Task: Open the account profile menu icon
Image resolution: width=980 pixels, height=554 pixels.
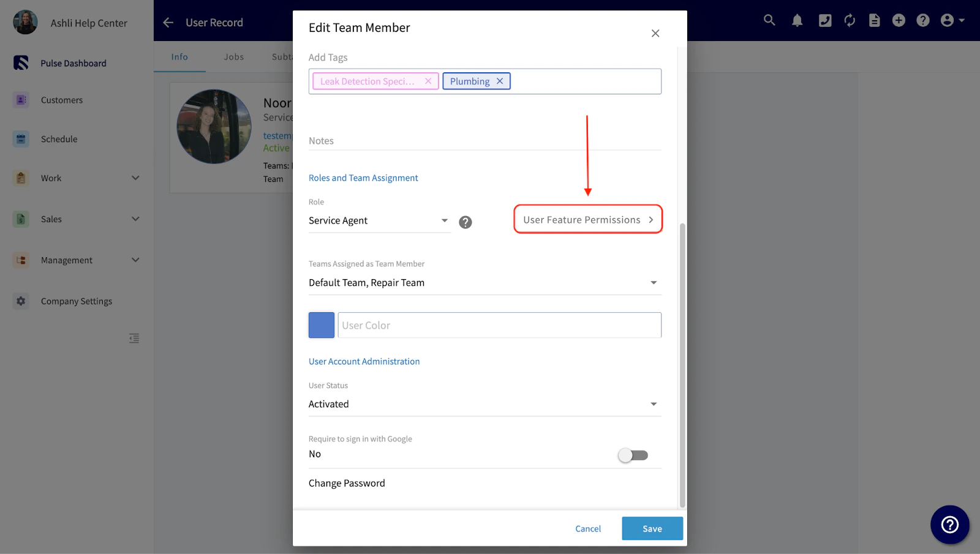Action: [x=952, y=21]
